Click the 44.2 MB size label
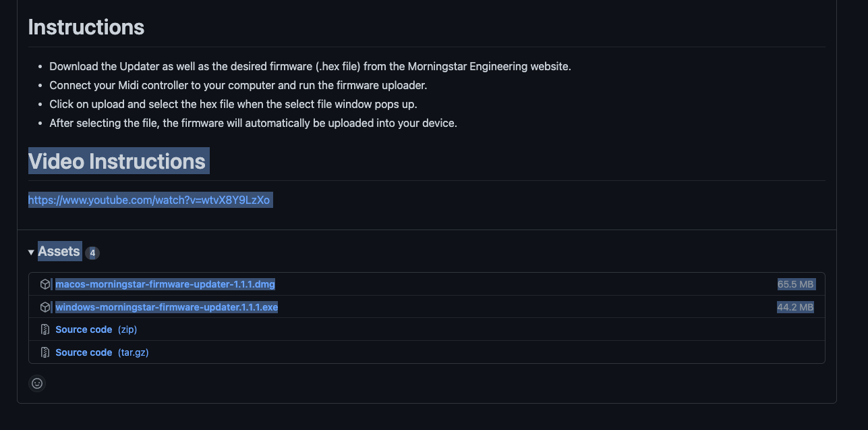 point(796,306)
